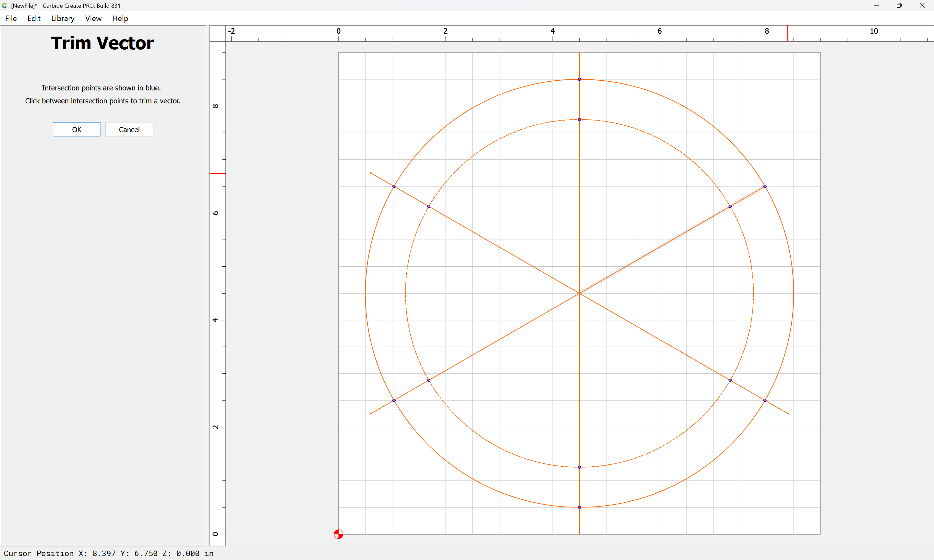Image resolution: width=934 pixels, height=560 pixels.
Task: Open the Help menu
Action: coord(120,18)
